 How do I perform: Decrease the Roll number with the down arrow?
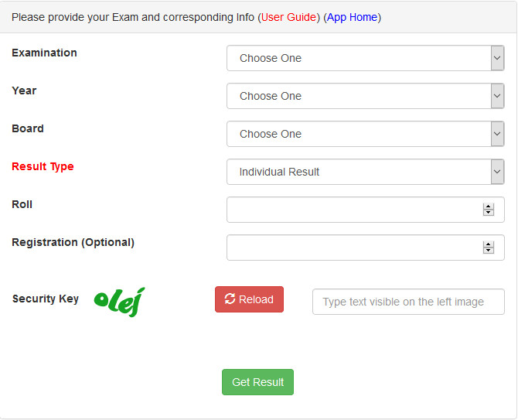(488, 213)
